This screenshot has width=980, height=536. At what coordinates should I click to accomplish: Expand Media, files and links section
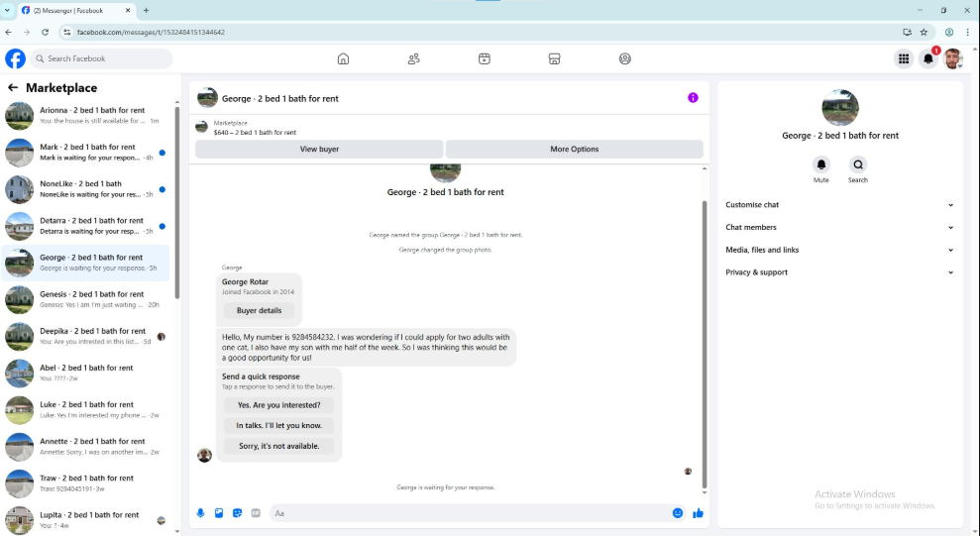pyautogui.click(x=839, y=250)
